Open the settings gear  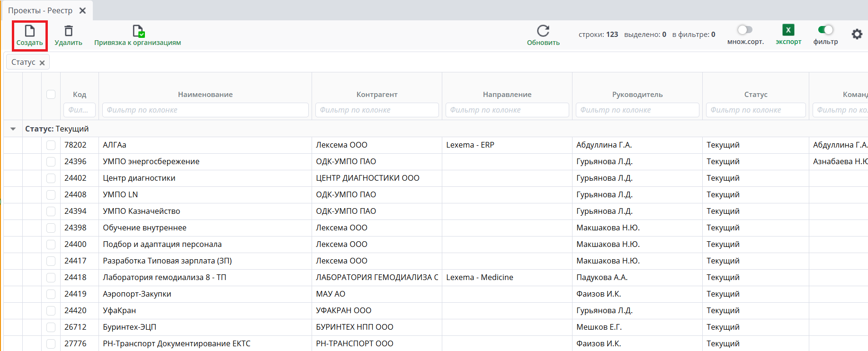tap(857, 34)
